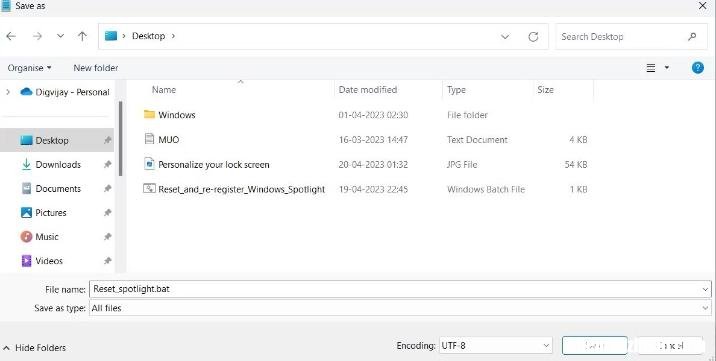Click the Cancel button
716x361 pixels.
(x=670, y=346)
